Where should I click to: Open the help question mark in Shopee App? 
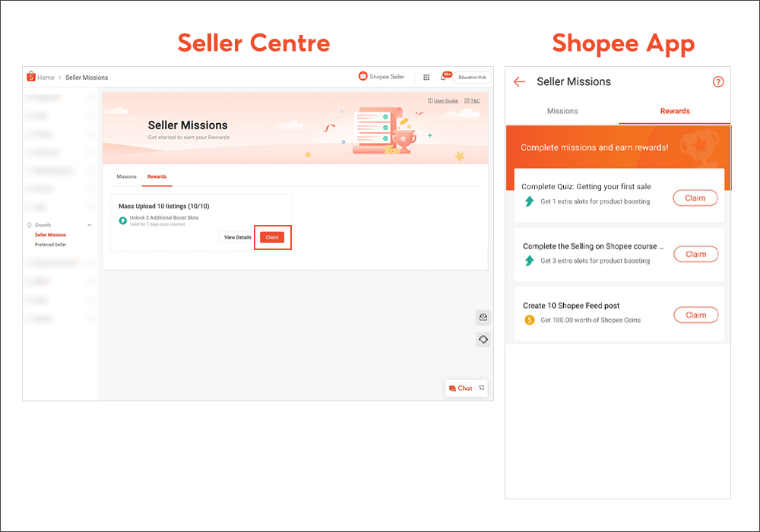pyautogui.click(x=718, y=82)
